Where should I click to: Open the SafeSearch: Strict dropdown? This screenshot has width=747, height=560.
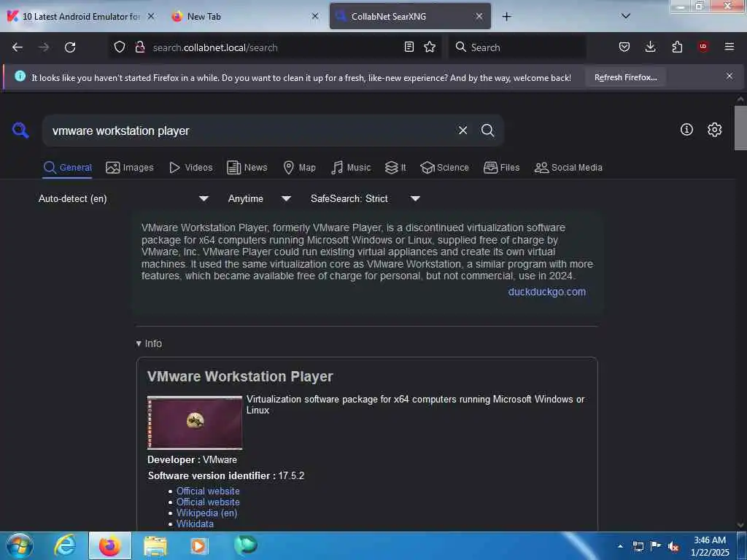point(365,198)
